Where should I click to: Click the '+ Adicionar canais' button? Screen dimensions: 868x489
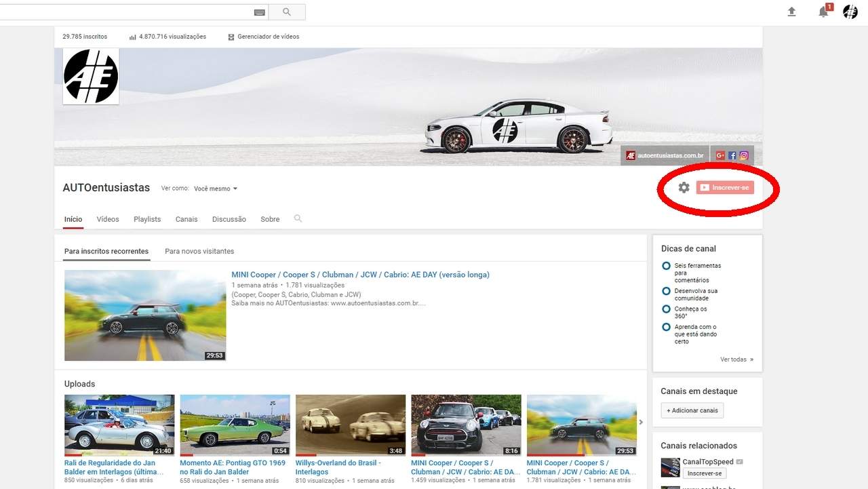coord(692,410)
